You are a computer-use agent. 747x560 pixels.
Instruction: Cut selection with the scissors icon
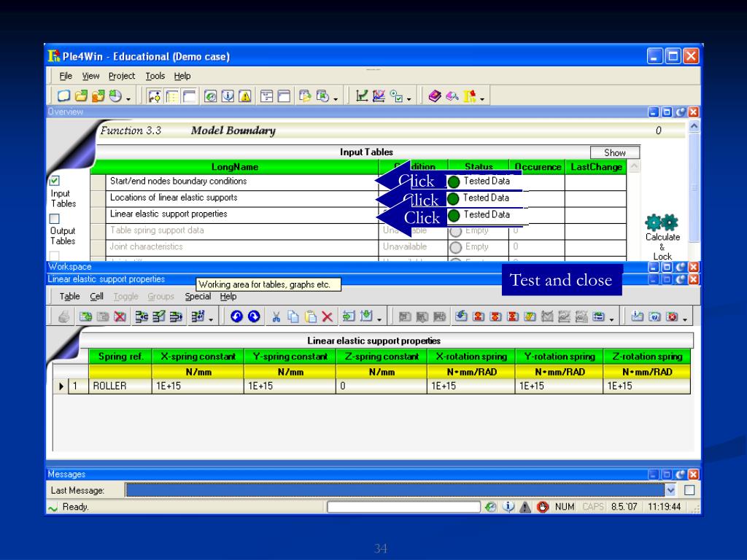(x=276, y=316)
